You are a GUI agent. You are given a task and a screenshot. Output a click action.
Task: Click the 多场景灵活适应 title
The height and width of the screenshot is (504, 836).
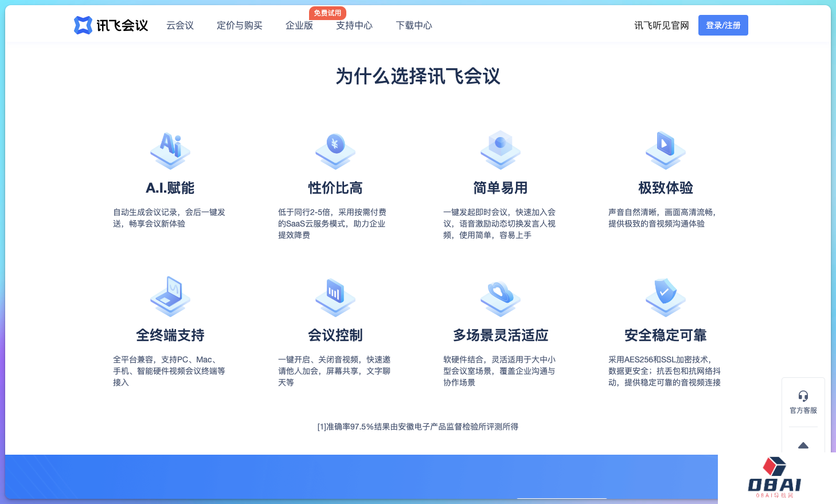coord(501,335)
